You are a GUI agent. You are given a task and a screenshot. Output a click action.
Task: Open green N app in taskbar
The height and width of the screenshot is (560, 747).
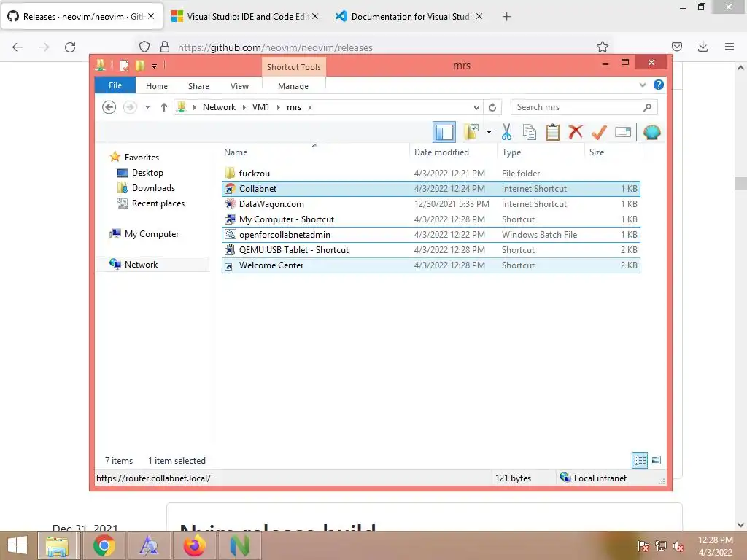click(x=239, y=545)
